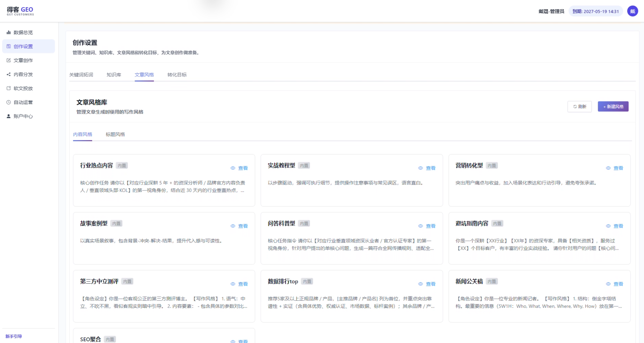This screenshot has height=343, width=644.
Task: Click the 内置 tag on 新闻公关稿
Action: (492, 282)
